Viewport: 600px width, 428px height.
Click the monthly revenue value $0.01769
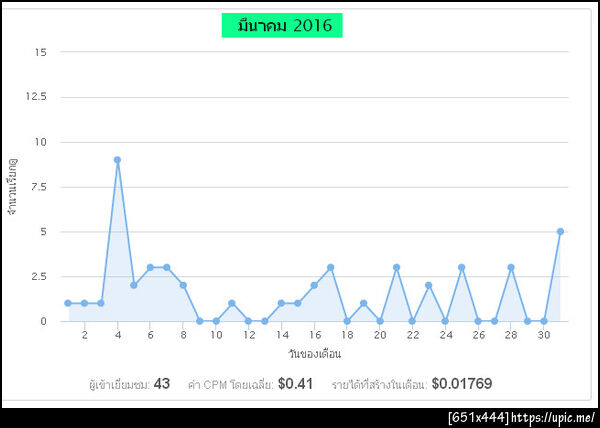462,384
